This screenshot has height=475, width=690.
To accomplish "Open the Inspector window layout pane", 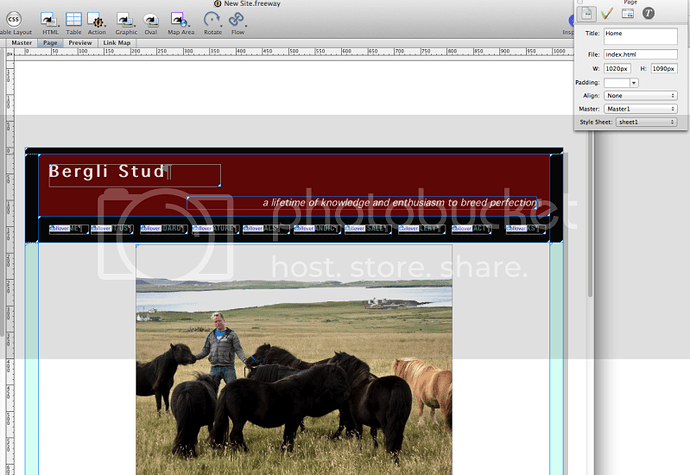I will pyautogui.click(x=628, y=14).
